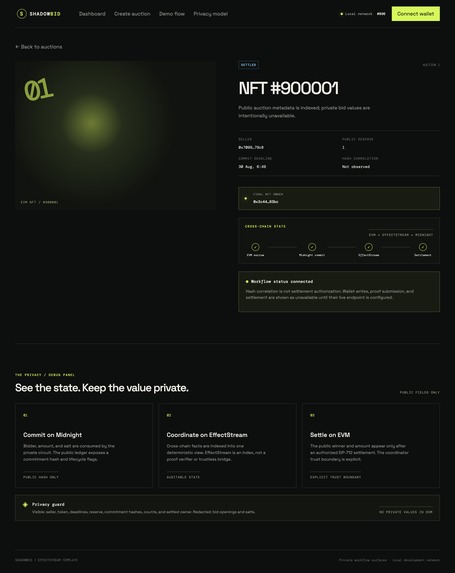Click the ShadowBid logo icon
455x573 pixels.
22,14
